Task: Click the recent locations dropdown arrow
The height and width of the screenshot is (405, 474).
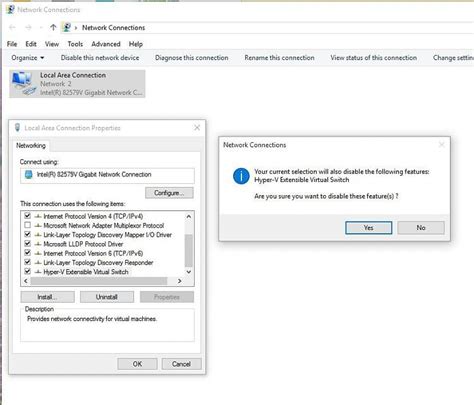Action: (x=41, y=27)
